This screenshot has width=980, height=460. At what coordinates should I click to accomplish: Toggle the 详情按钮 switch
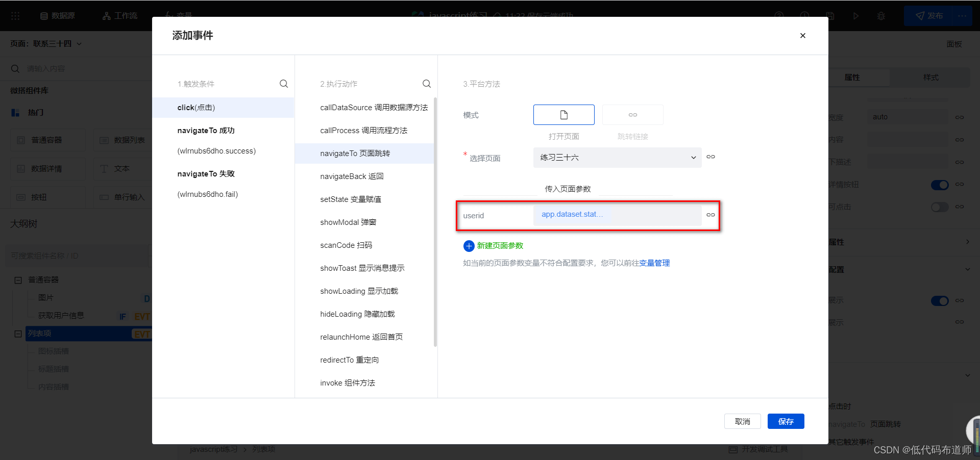tap(939, 185)
